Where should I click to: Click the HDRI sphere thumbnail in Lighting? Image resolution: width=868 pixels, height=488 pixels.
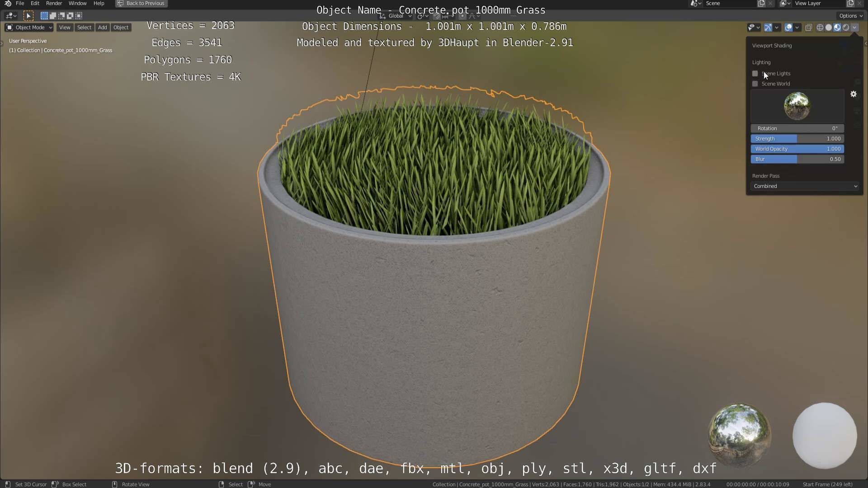[797, 106]
